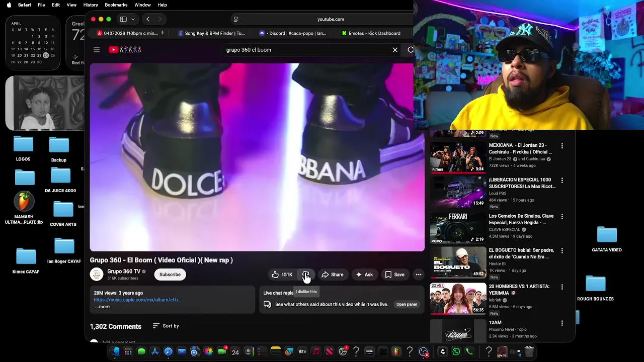Click the YouTube search field text
The height and width of the screenshot is (362, 644).
pos(249,50)
